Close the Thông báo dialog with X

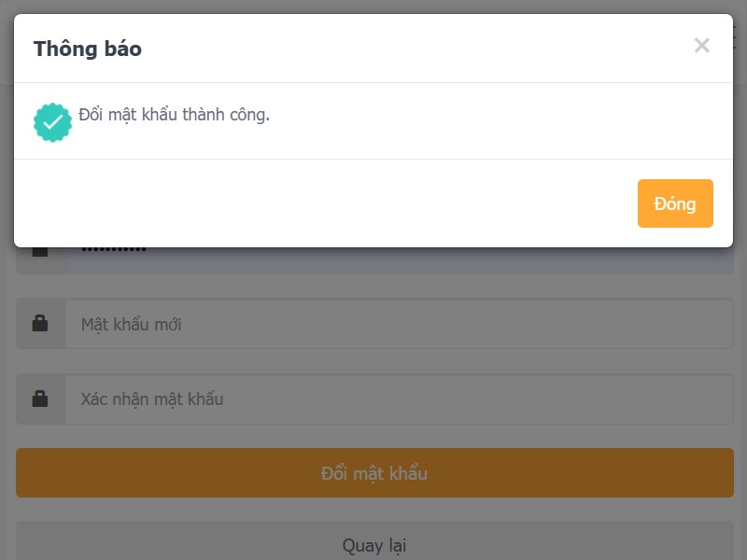tap(702, 46)
